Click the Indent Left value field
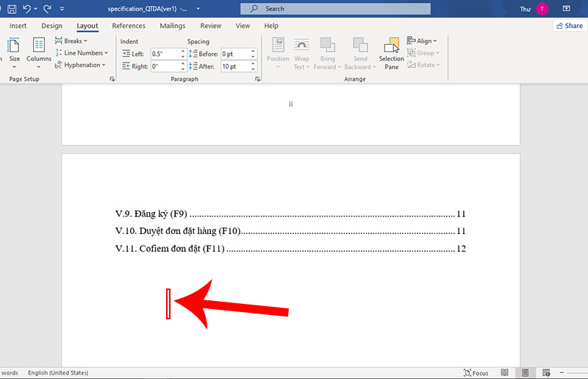 [x=165, y=54]
